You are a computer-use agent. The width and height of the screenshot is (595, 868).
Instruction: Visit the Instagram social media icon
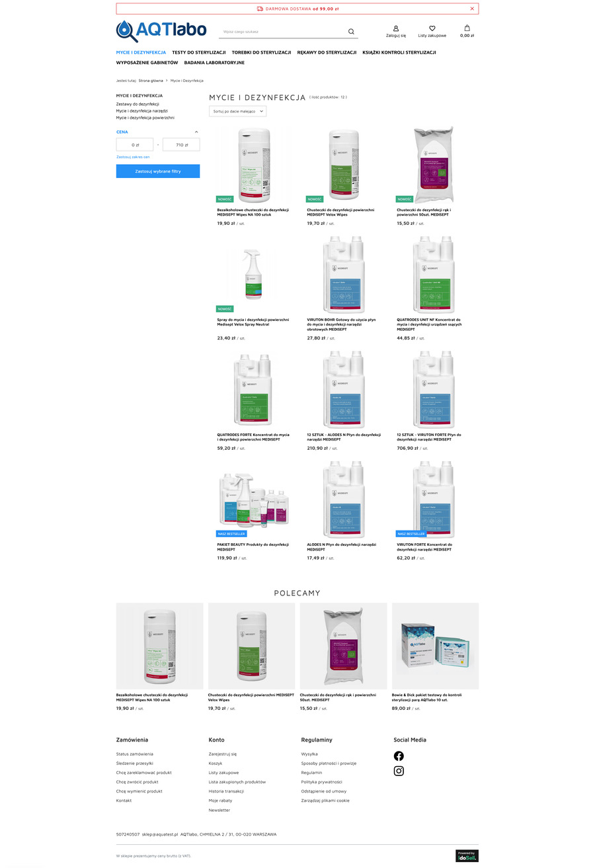399,771
